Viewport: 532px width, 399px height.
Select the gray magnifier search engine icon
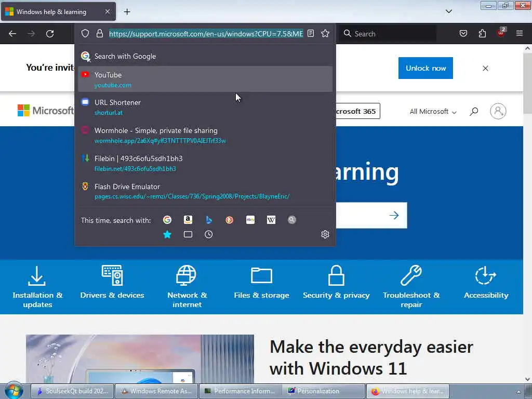292,220
